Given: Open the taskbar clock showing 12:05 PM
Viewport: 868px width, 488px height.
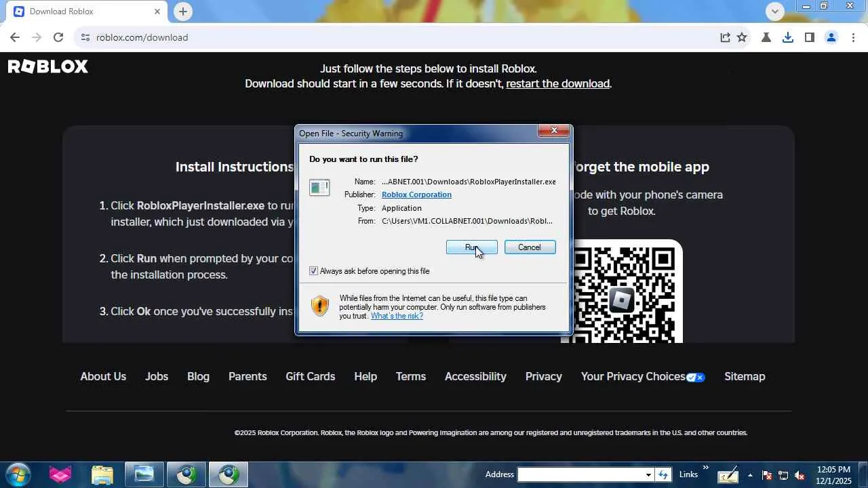Looking at the screenshot, I should click(833, 475).
